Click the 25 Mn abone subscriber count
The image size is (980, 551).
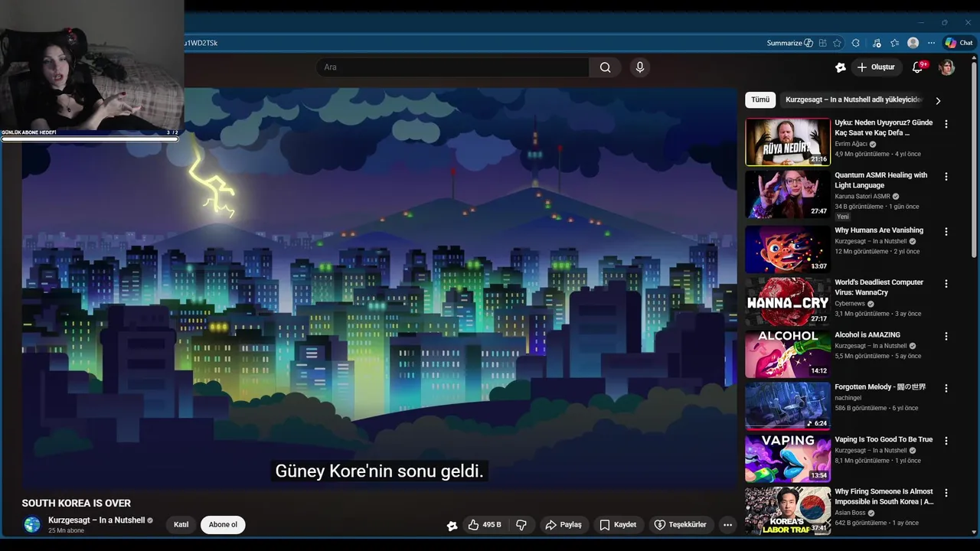point(66,530)
